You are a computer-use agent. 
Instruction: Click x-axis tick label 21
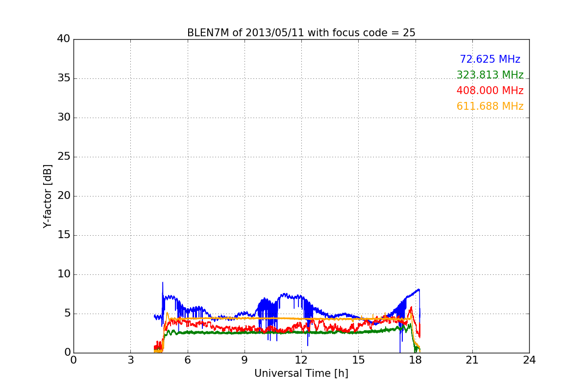point(472,360)
